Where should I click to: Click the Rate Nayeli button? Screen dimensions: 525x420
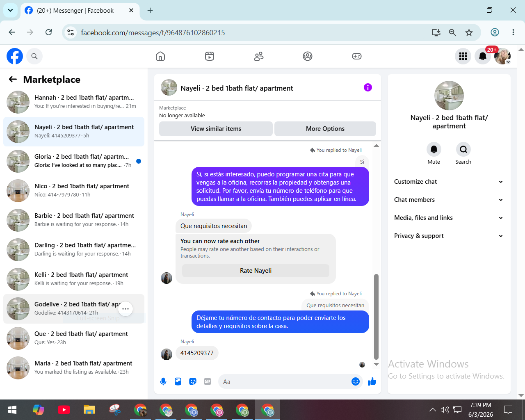256,271
